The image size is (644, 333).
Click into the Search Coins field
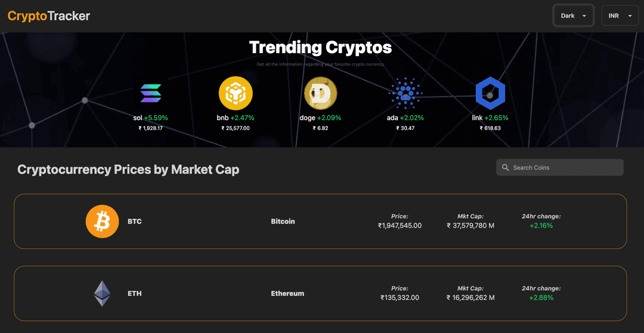point(560,167)
